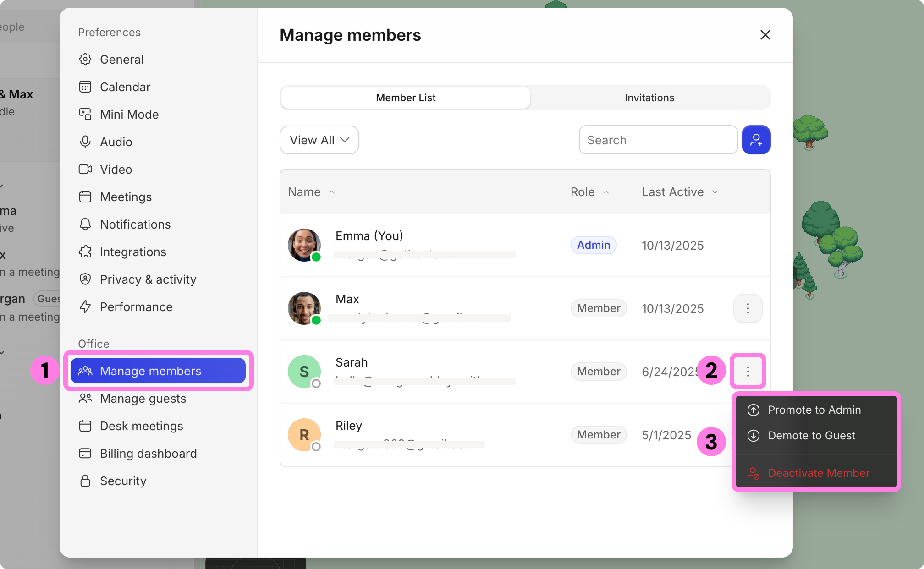The height and width of the screenshot is (569, 924).
Task: Sort members by Role column
Action: 589,192
